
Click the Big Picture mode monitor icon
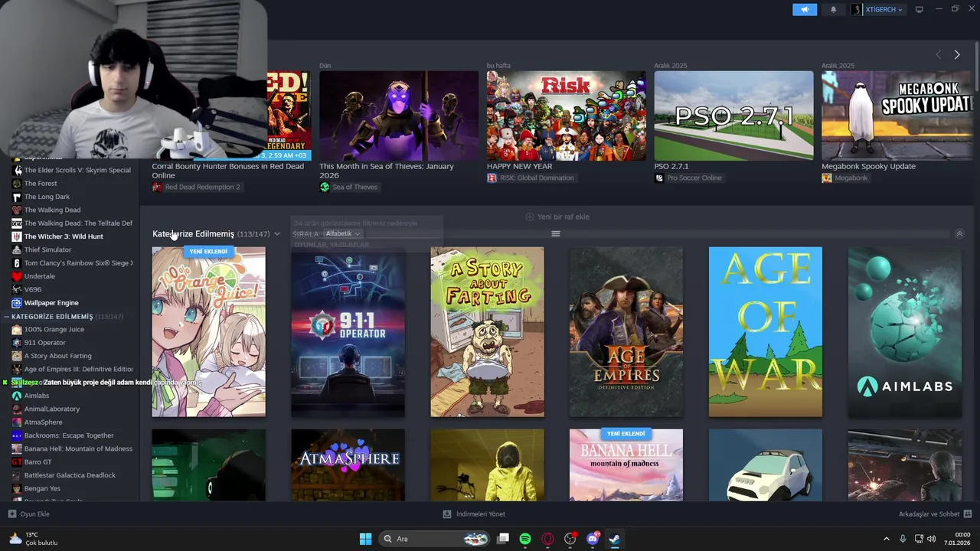pyautogui.click(x=919, y=9)
